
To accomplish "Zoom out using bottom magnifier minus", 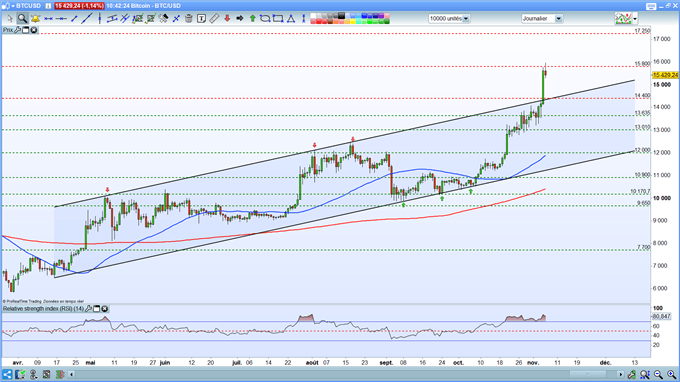I will pos(658,374).
